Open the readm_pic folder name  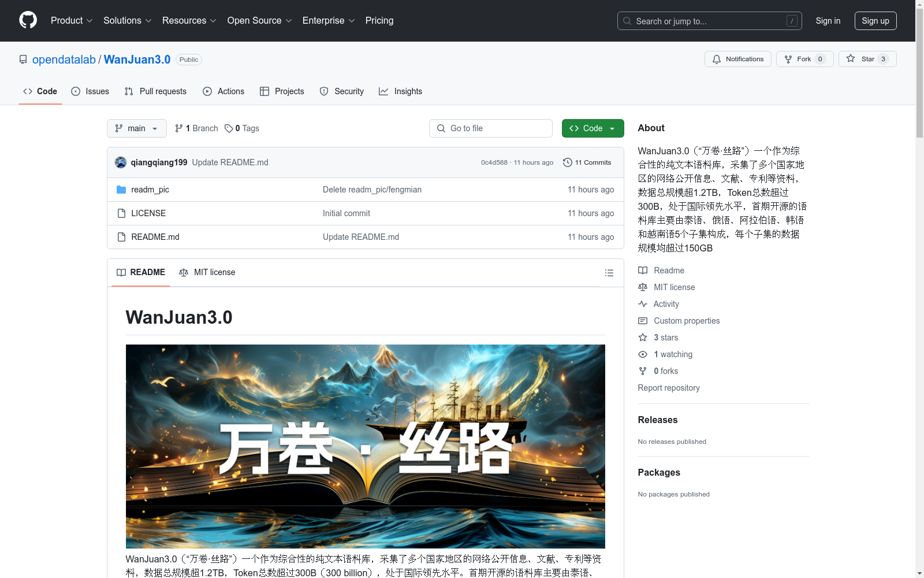coord(150,190)
